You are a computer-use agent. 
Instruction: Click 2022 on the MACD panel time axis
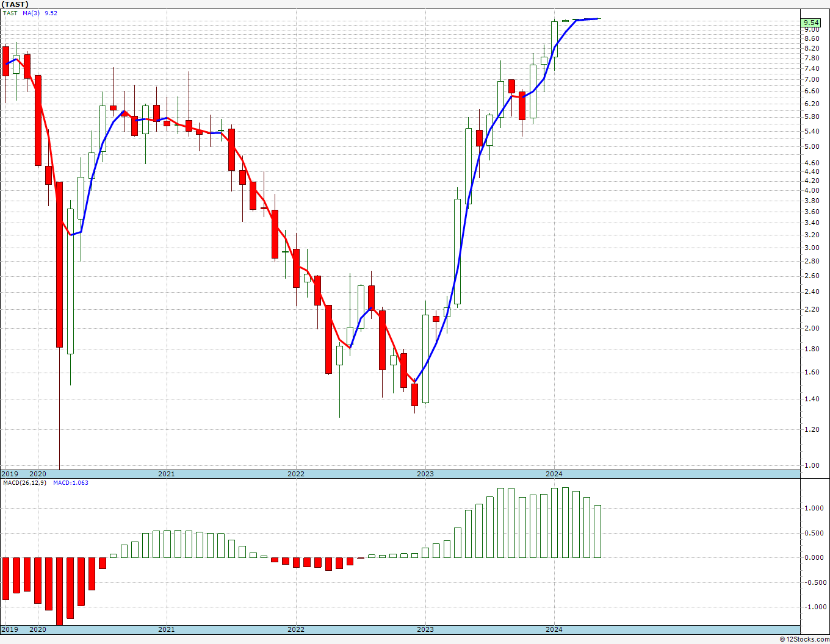pos(296,629)
